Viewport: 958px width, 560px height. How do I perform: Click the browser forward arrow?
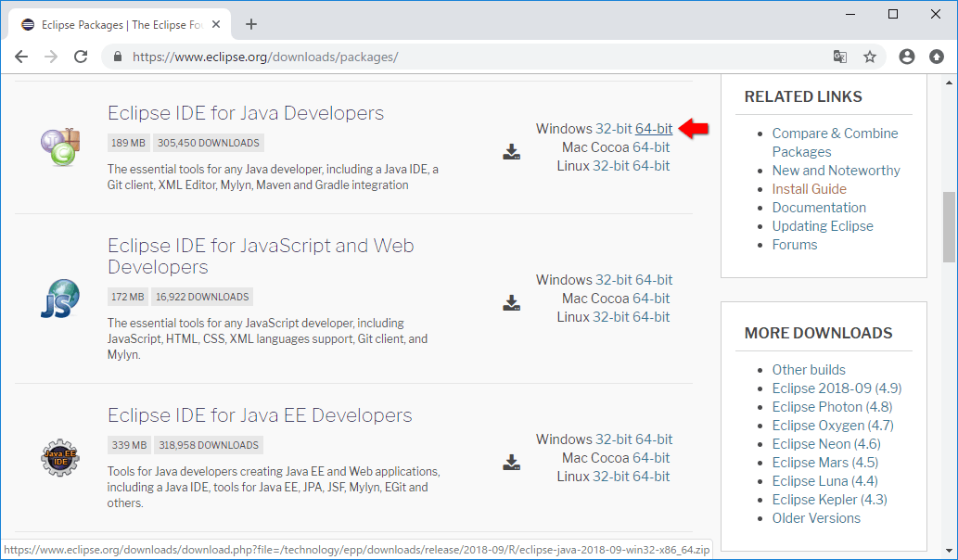(x=51, y=57)
